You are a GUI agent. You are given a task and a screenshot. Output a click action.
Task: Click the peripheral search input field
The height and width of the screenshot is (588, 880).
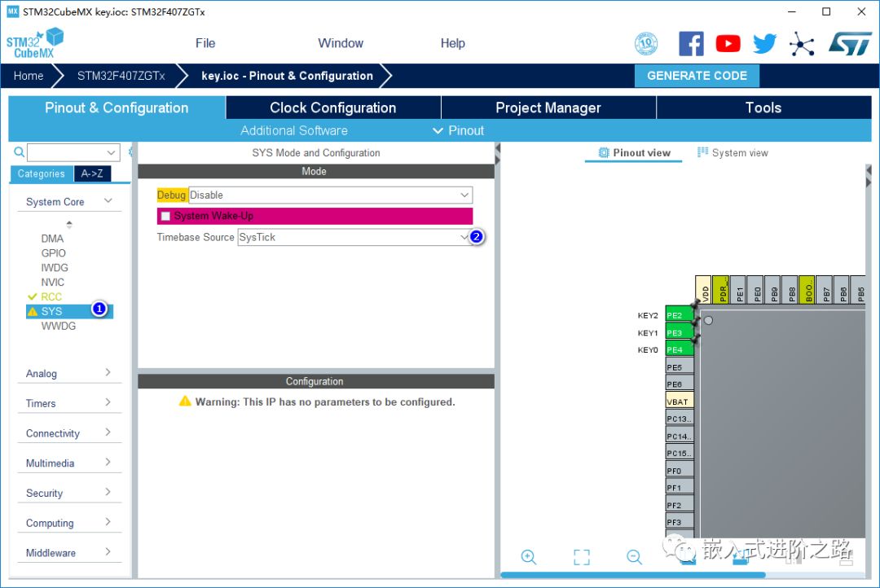66,152
